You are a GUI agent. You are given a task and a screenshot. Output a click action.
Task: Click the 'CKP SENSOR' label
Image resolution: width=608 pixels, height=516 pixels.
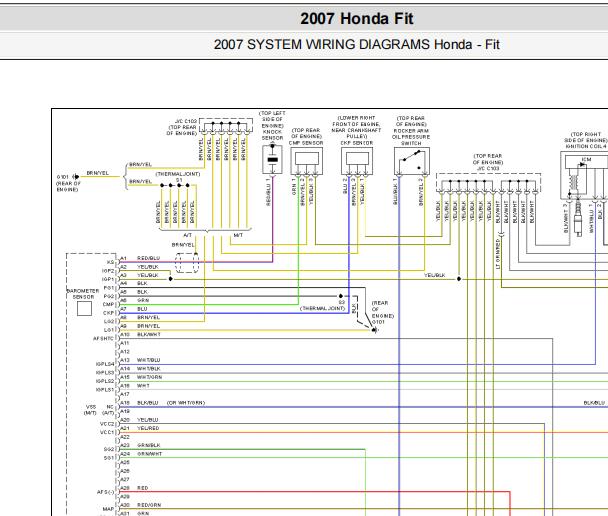(x=357, y=143)
